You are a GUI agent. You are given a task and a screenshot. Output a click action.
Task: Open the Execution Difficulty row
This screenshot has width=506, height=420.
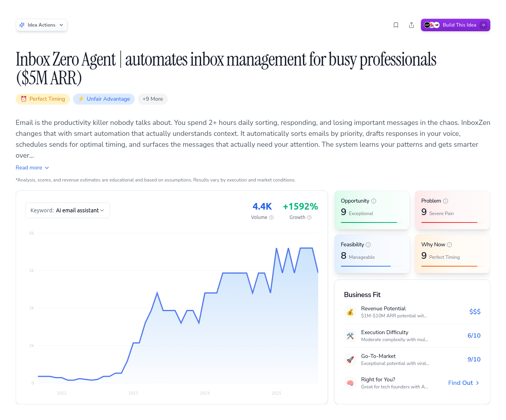pos(412,336)
